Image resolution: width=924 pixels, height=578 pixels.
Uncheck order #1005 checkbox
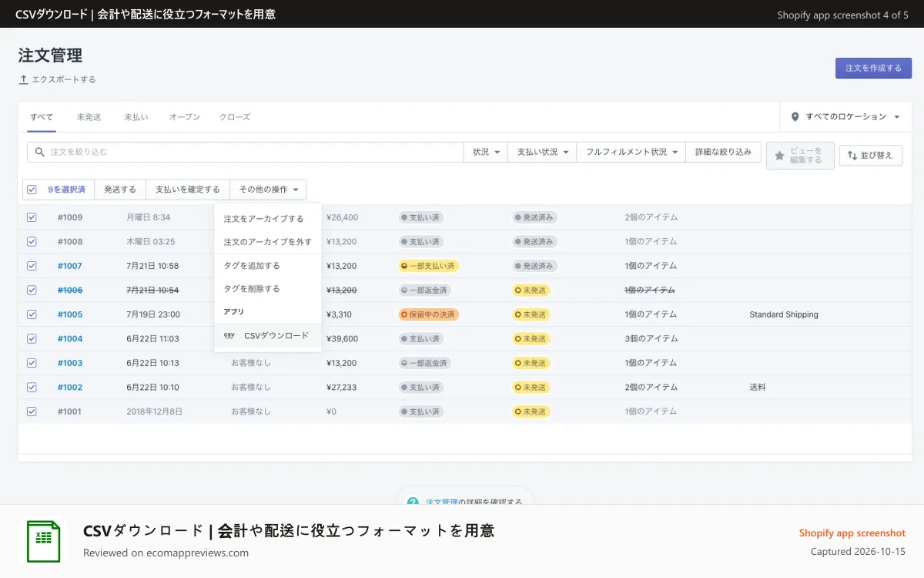32,314
